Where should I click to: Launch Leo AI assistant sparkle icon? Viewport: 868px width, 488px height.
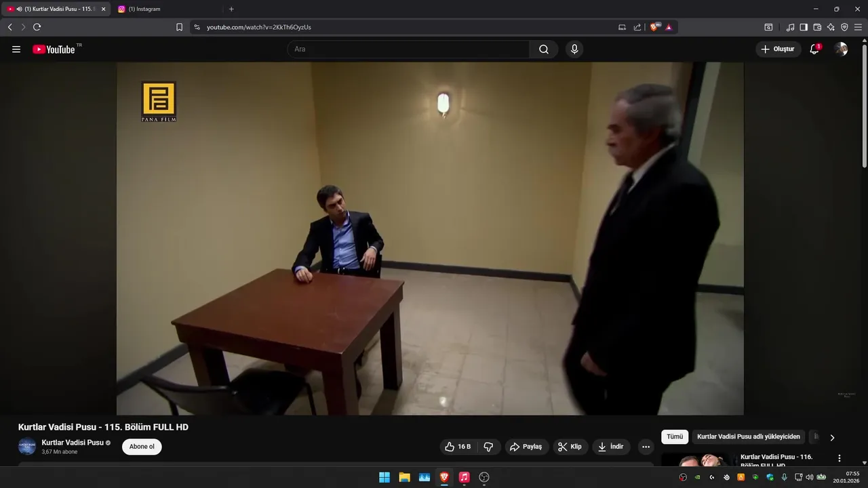coord(831,27)
